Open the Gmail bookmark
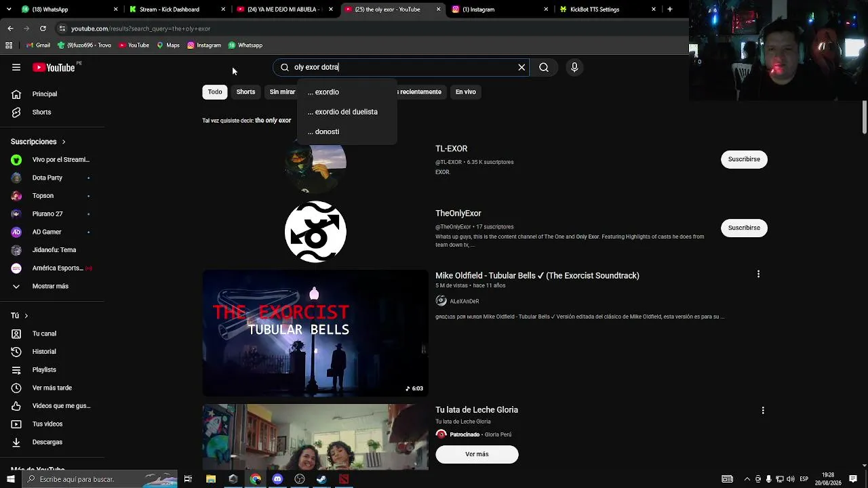 38,45
